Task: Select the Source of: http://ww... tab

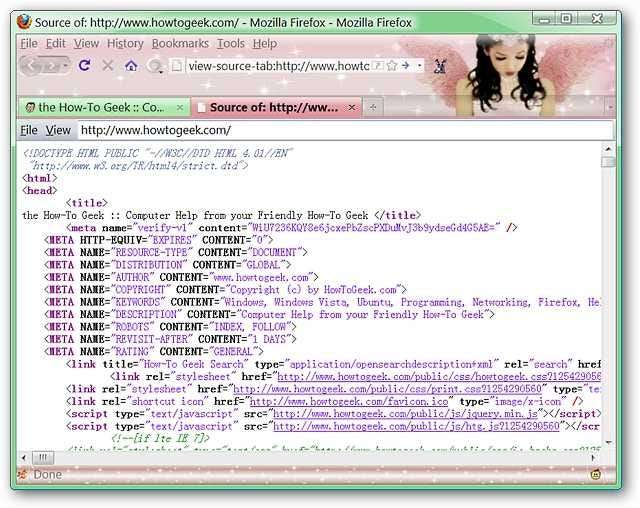Action: tap(276, 107)
